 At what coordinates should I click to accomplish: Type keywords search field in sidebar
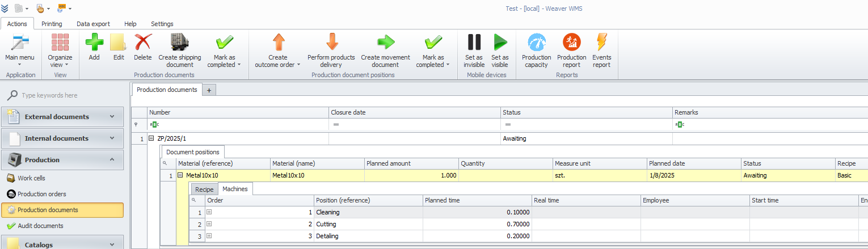tap(71, 95)
